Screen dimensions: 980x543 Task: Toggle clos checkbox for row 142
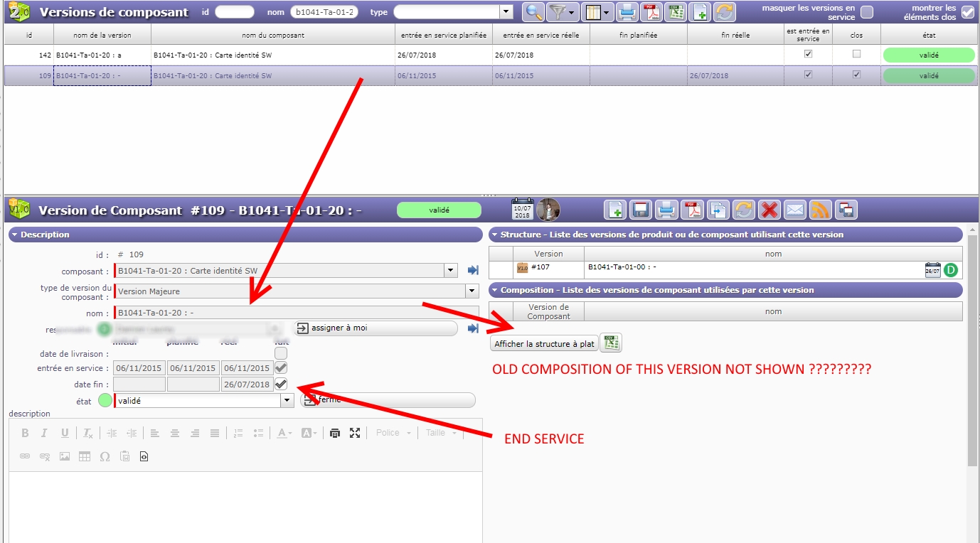[856, 54]
